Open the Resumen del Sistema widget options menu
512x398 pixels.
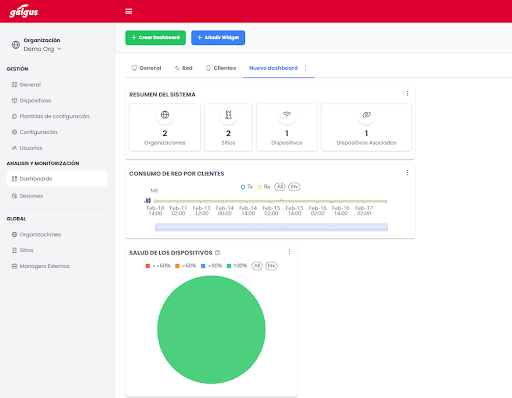point(407,94)
